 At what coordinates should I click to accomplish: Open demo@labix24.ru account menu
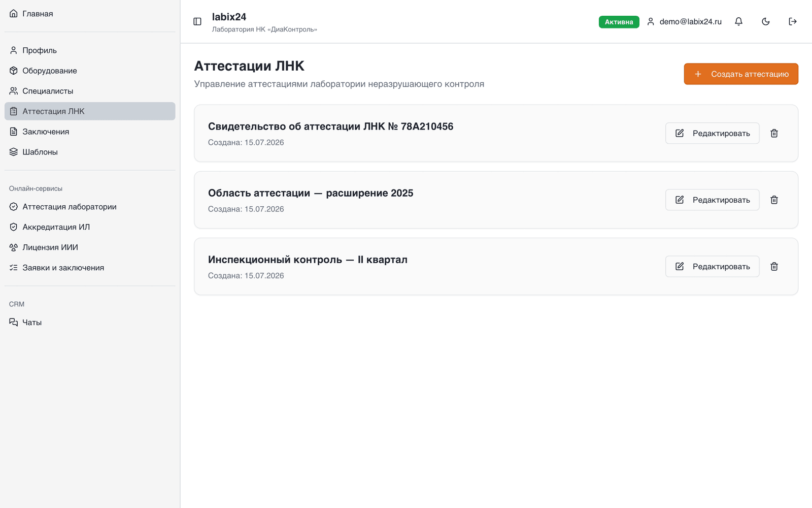click(684, 21)
